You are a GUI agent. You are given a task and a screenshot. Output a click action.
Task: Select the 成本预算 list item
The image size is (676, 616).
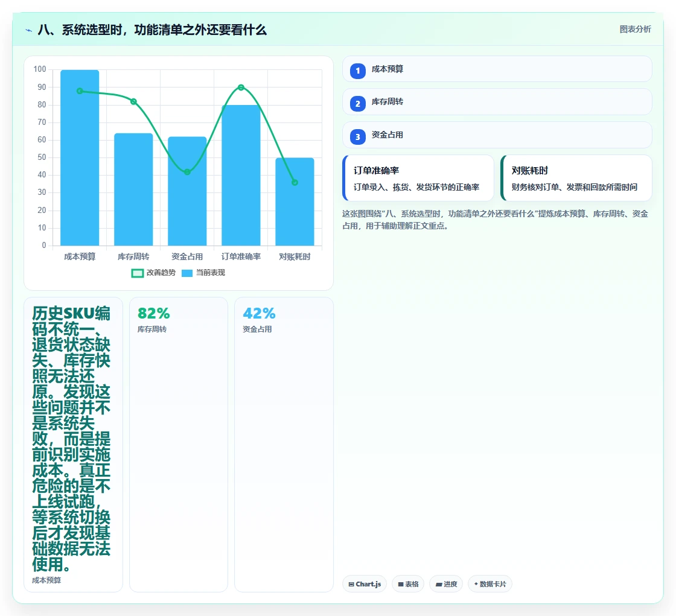tap(497, 69)
